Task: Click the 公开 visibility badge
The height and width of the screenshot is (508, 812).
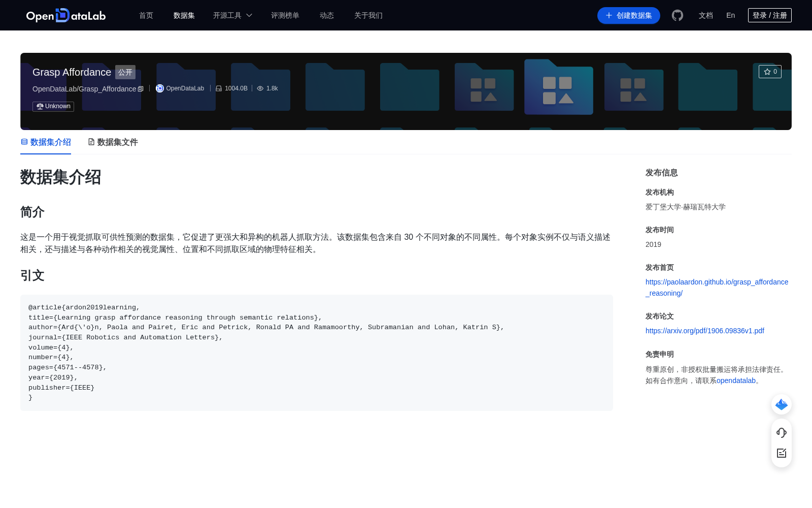Action: 125,72
